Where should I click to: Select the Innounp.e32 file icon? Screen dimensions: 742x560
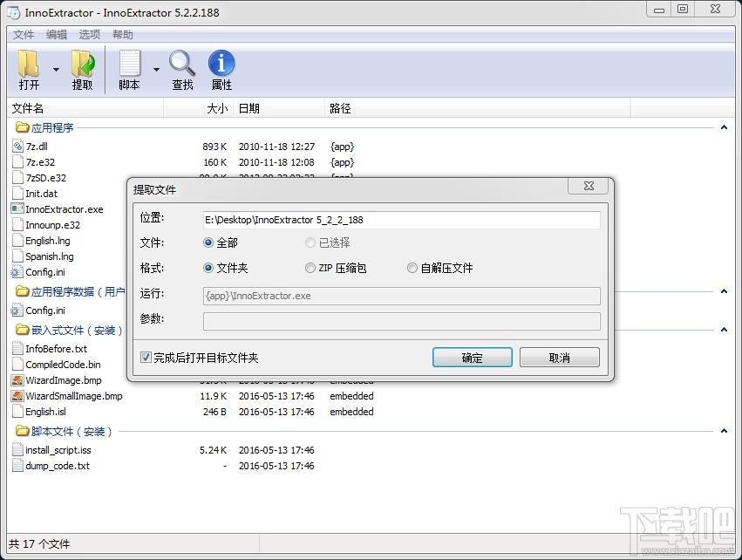[x=17, y=224]
